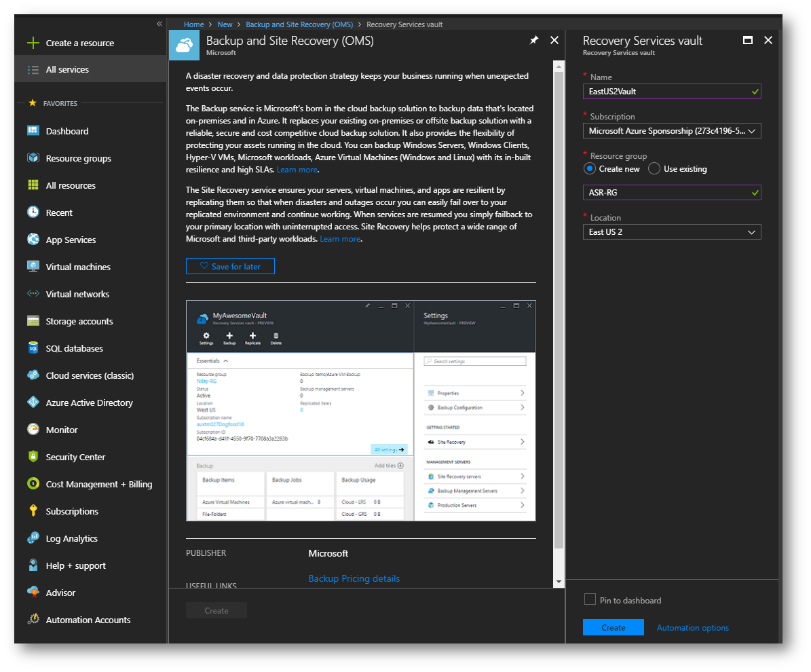This screenshot has height=672, width=811.
Task: Click the Favorites star icon
Action: click(x=33, y=103)
